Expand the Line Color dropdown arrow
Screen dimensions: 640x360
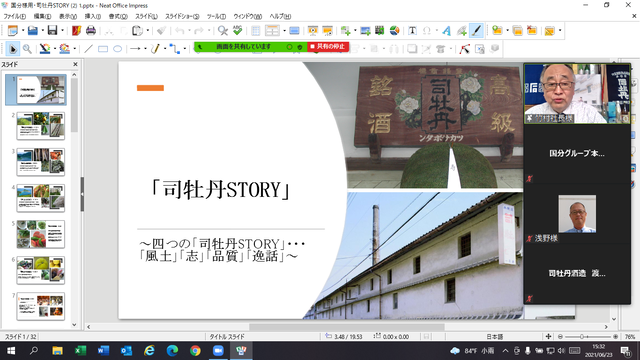pyautogui.click(x=55, y=49)
